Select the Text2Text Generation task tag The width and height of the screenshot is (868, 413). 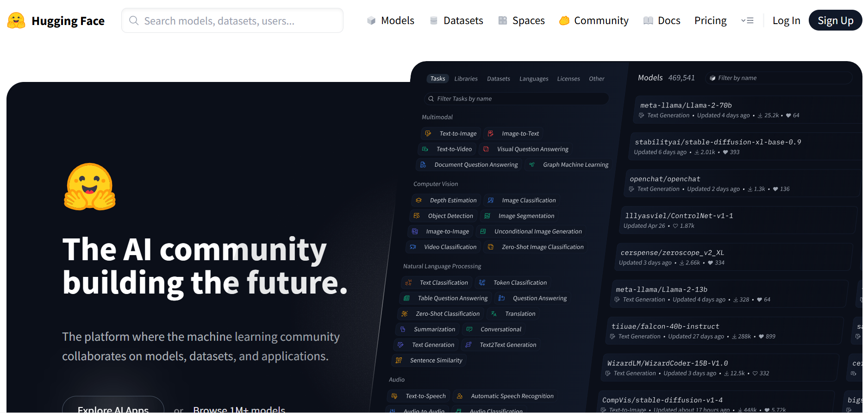(x=500, y=344)
